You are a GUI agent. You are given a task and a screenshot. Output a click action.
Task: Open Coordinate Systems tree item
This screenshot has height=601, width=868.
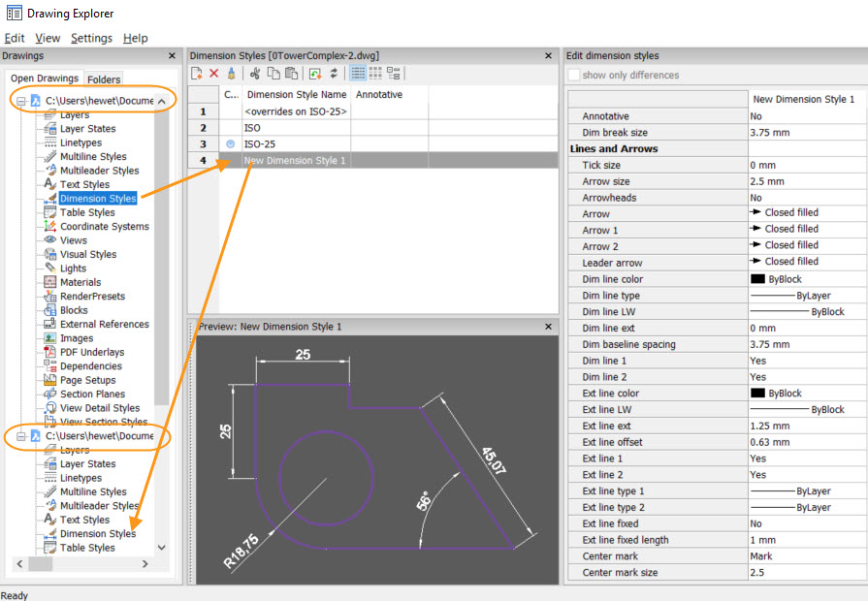point(105,226)
